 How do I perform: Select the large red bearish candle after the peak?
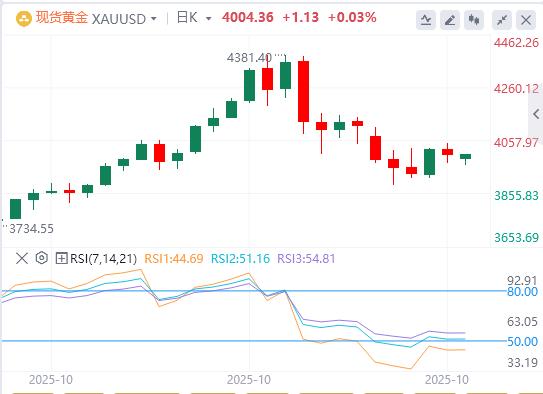coord(303,91)
